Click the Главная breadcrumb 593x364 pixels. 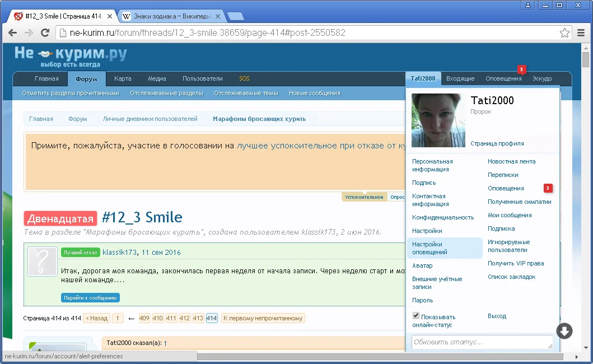point(41,119)
